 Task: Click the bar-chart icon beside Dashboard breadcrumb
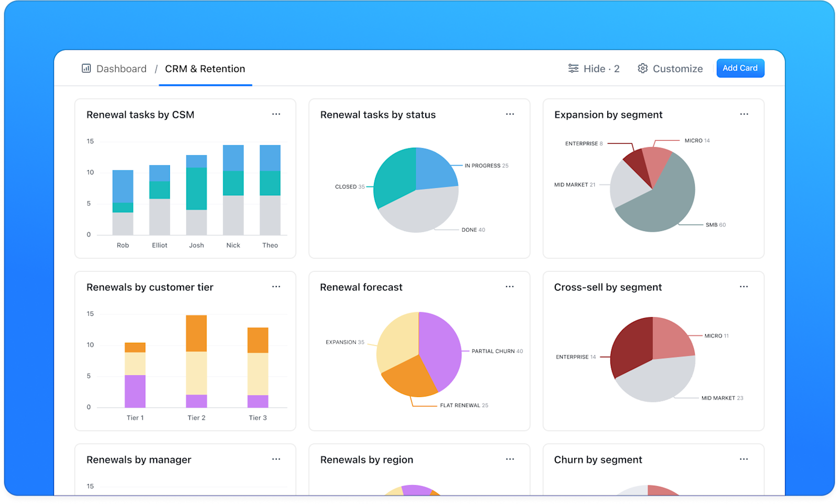pyautogui.click(x=86, y=68)
